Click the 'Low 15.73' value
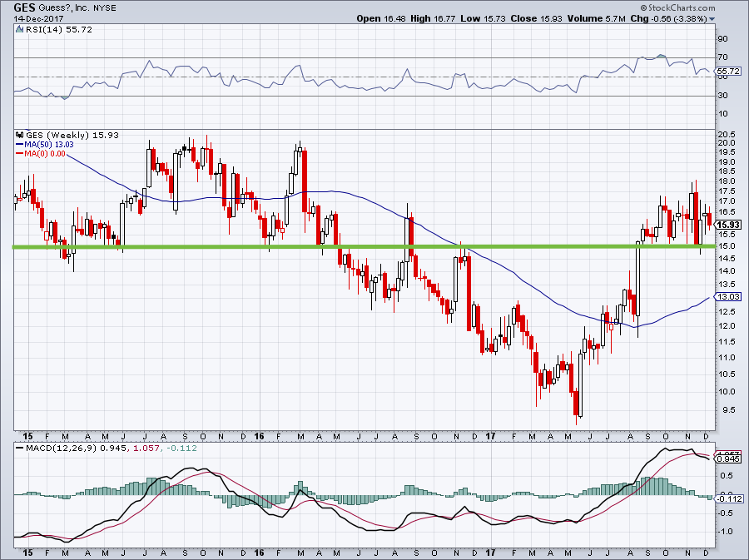749x560 pixels. point(484,18)
